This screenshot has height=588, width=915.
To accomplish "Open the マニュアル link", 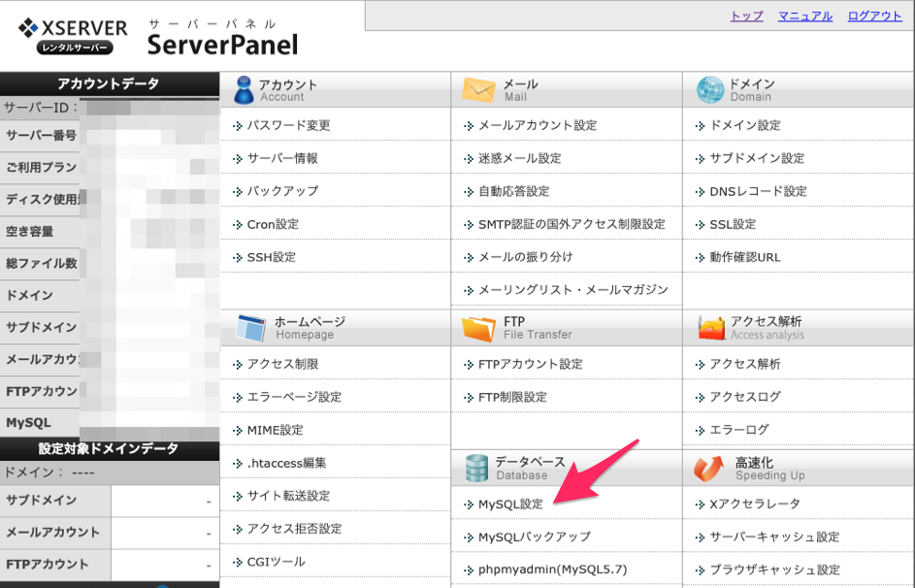I will 805,16.
